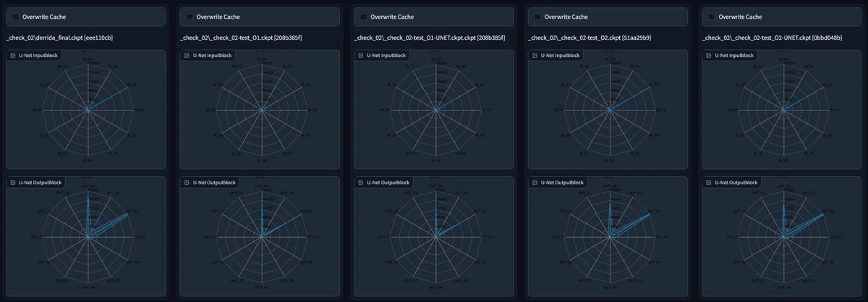Viewport: 868px width, 302px height.
Task: Click image icon of derrida_final U-Net Inputblock label
Action: (12, 55)
